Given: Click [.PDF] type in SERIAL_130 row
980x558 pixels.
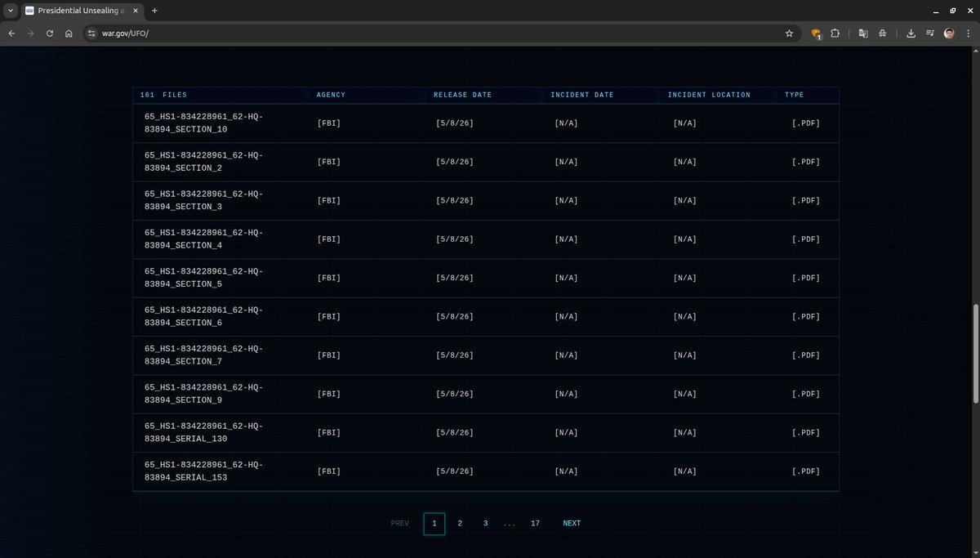Looking at the screenshot, I should 806,433.
